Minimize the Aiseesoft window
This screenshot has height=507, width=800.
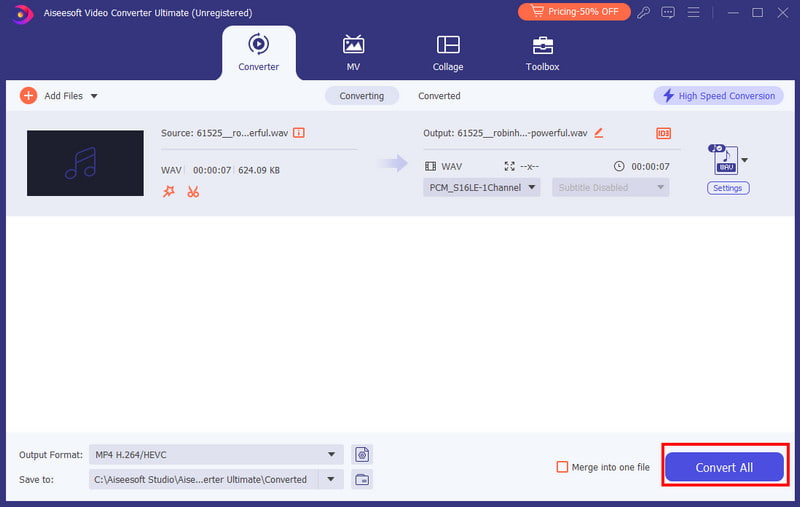[x=733, y=13]
